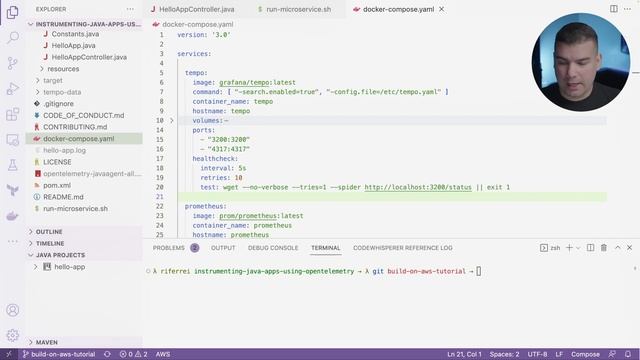Open the Run and Debug view
Image resolution: width=640 pixels, height=360 pixels.
pyautogui.click(x=13, y=89)
